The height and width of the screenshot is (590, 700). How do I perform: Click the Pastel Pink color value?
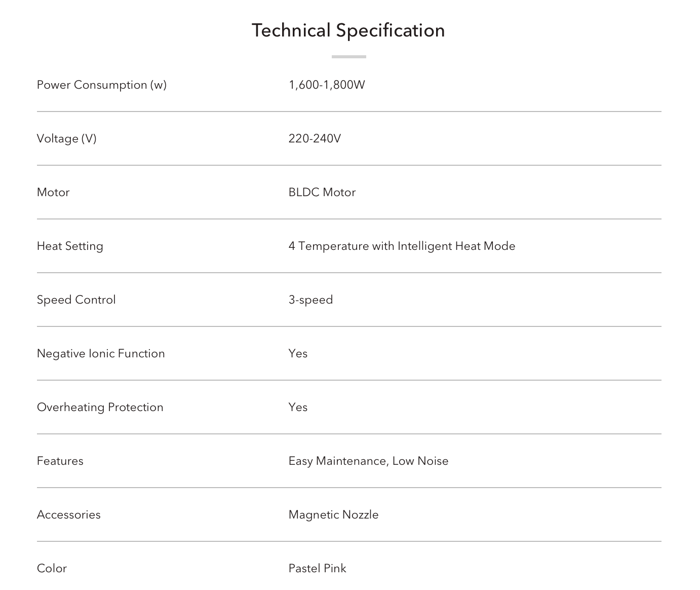tap(317, 568)
